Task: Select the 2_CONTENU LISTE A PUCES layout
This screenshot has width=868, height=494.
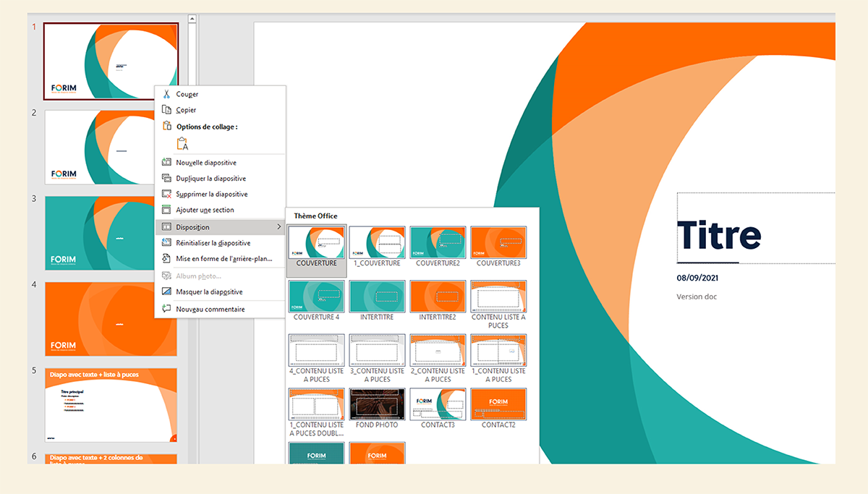Action: tap(438, 351)
